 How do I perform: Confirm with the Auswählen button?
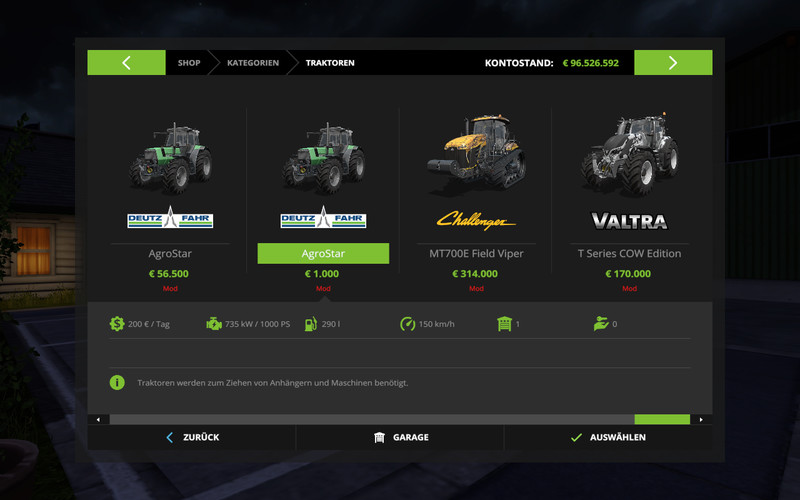608,437
